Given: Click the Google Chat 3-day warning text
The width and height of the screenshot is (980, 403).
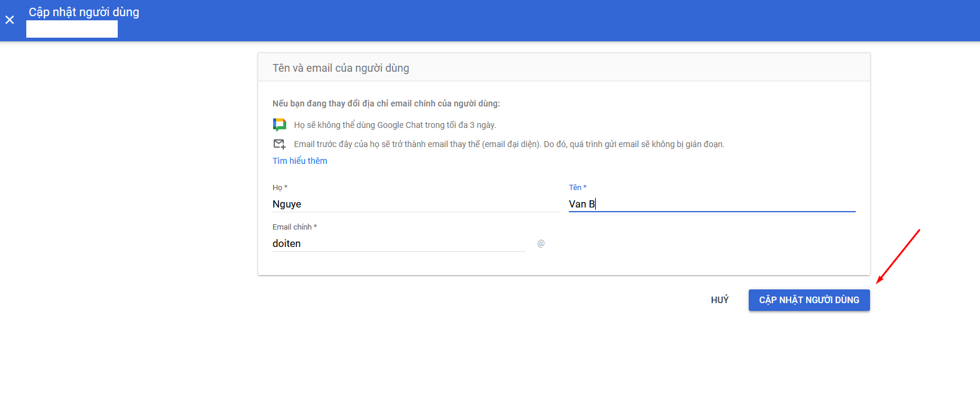Looking at the screenshot, I should (394, 125).
